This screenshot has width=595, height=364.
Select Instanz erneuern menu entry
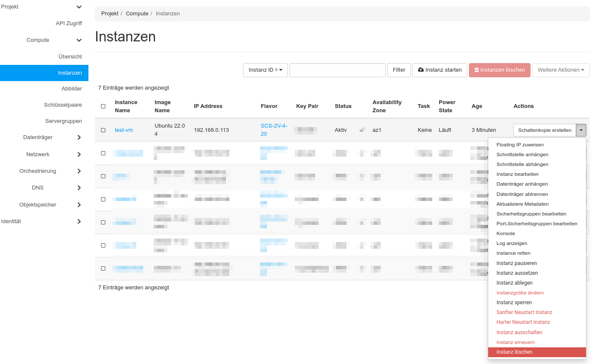tap(516, 342)
